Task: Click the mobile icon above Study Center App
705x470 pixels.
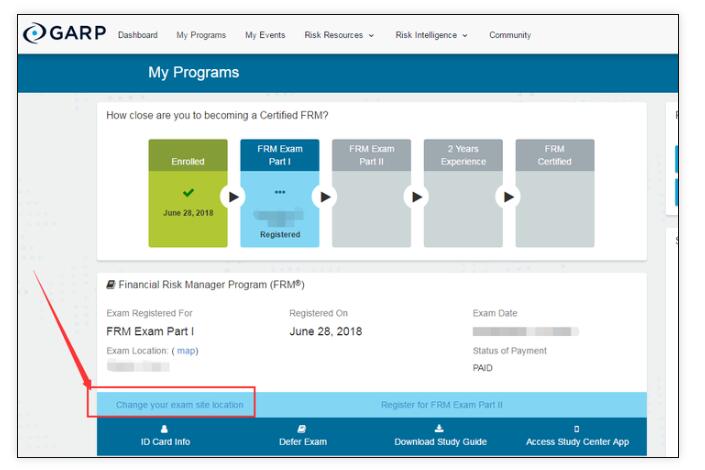Action: [576, 429]
